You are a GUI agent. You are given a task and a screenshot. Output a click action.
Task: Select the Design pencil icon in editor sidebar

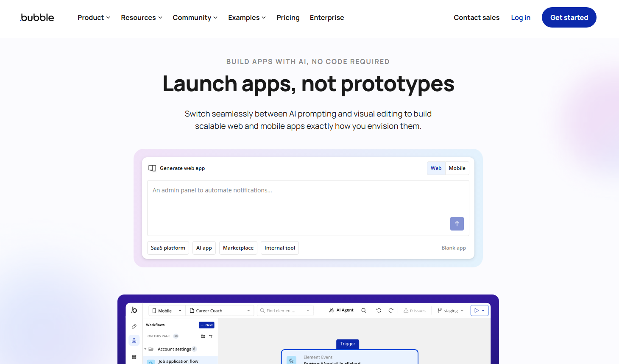click(134, 326)
